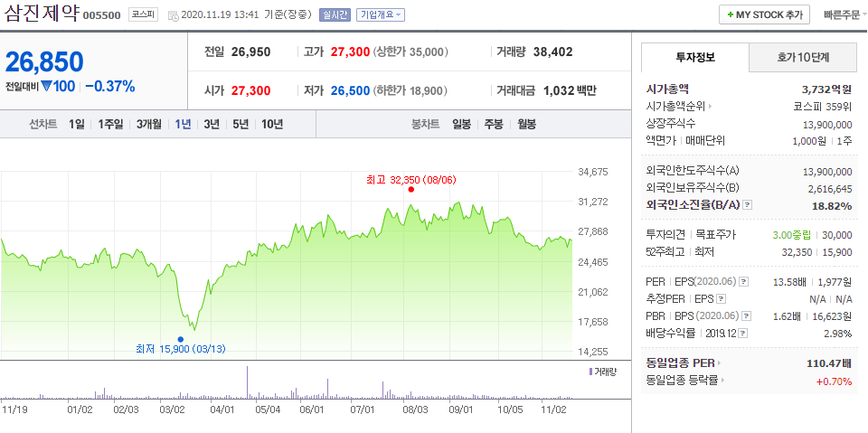Switch to the 투자정보 tab
The width and height of the screenshot is (868, 433).
coord(695,57)
